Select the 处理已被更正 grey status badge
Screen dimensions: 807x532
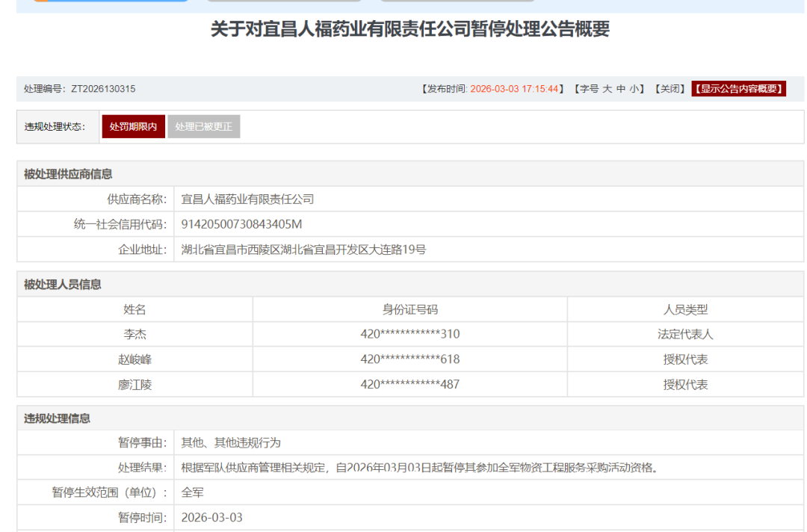pyautogui.click(x=204, y=126)
